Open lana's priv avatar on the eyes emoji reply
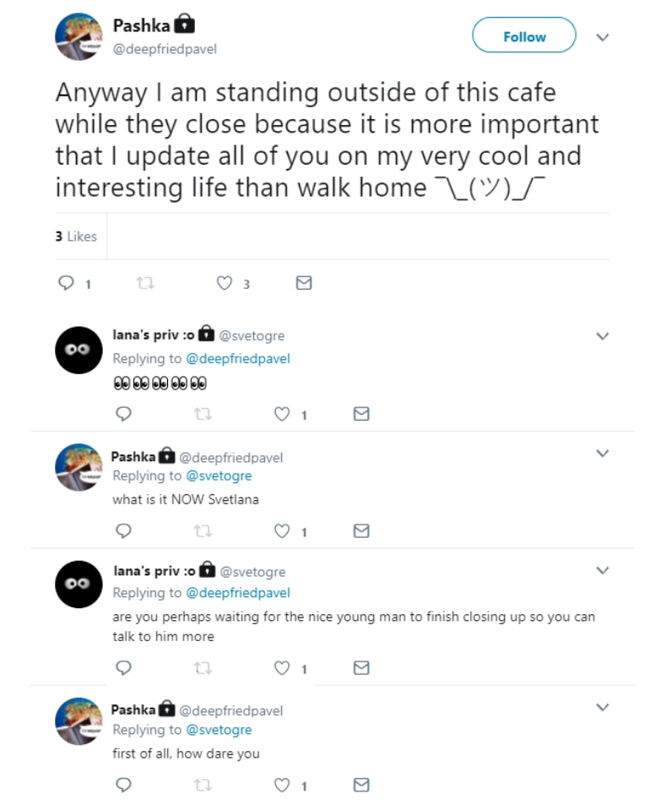This screenshot has height=805, width=672. point(79,350)
